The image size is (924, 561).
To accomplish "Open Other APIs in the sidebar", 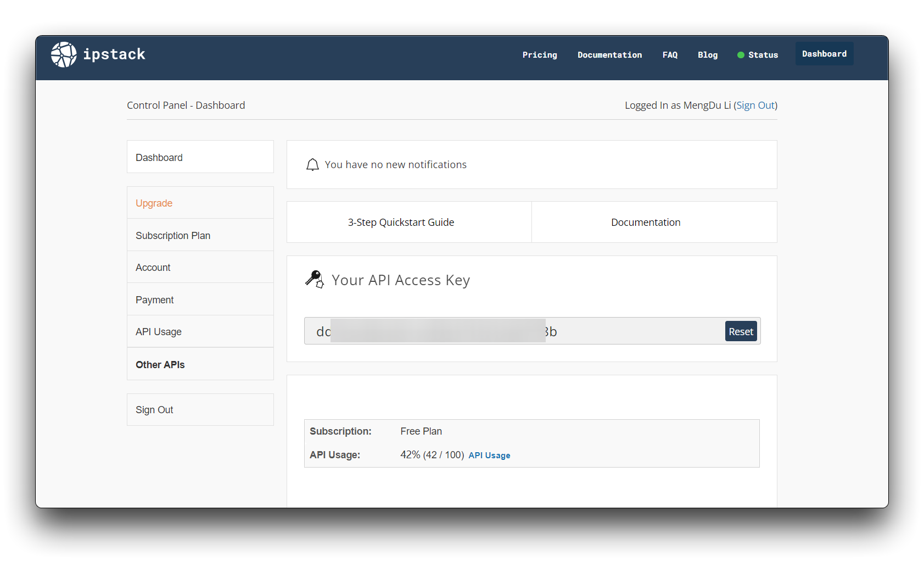I will pyautogui.click(x=200, y=364).
